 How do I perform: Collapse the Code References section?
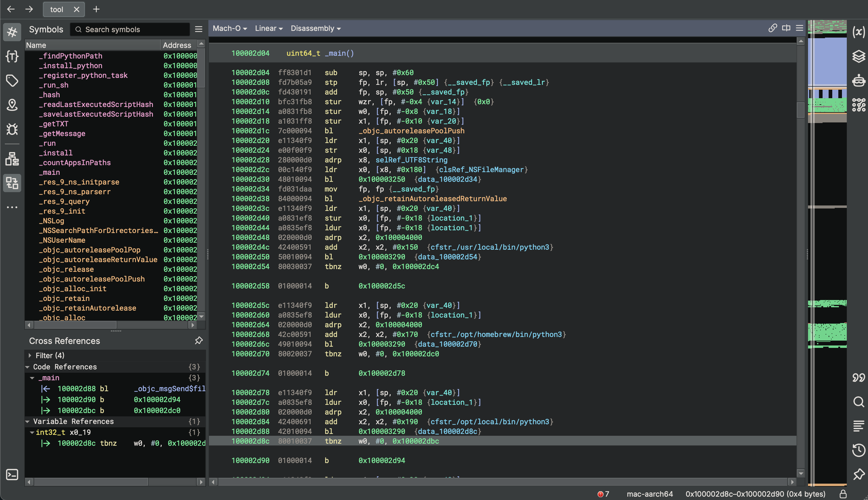[27, 367]
